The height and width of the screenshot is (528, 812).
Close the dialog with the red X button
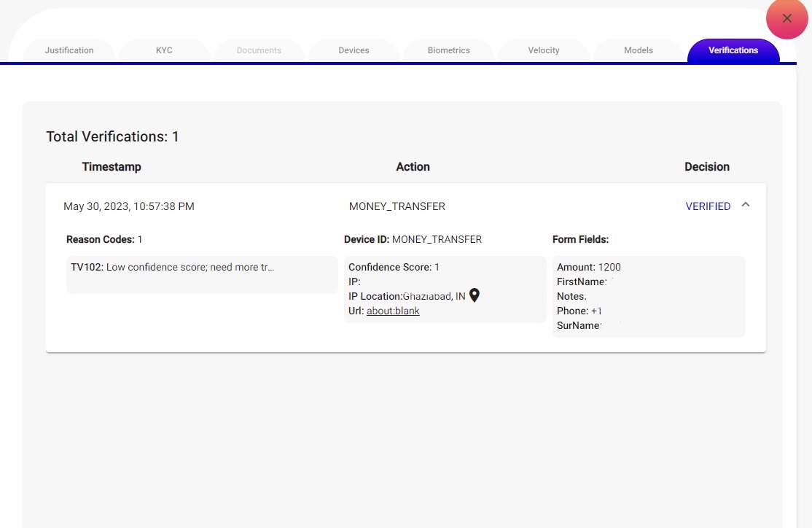tap(786, 19)
